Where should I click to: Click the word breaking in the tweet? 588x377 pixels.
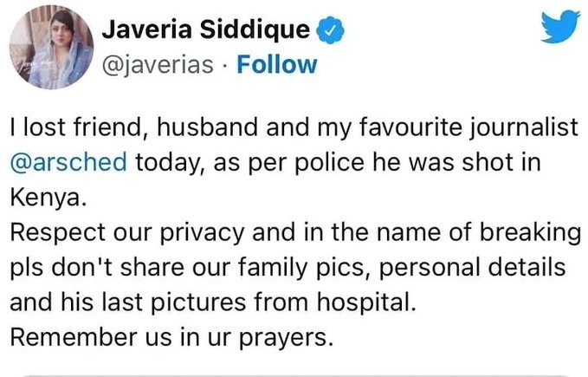point(530,232)
